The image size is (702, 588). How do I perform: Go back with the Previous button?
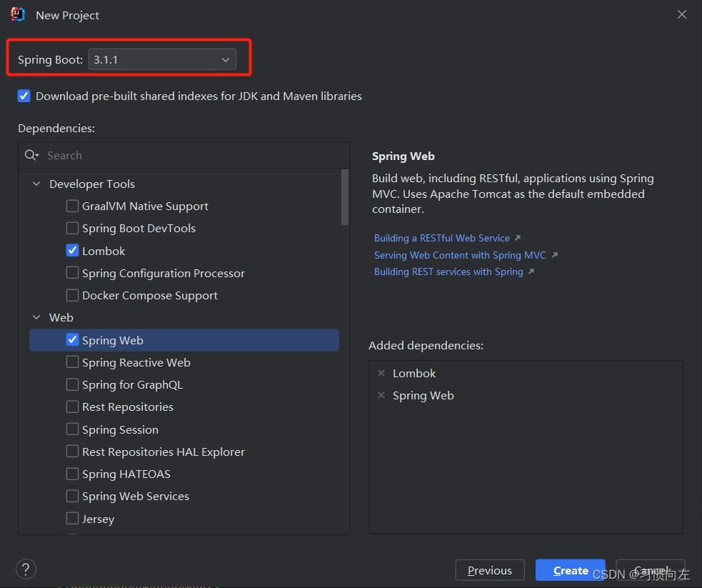click(x=489, y=570)
